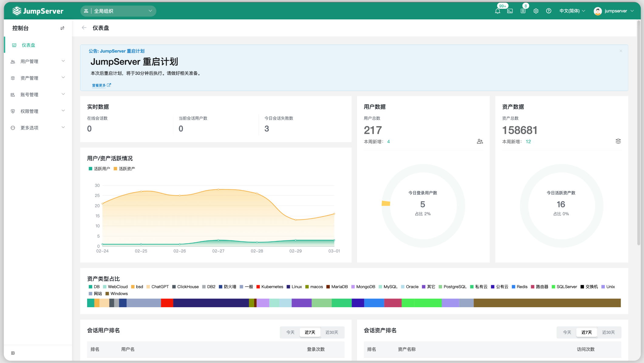
Task: Select 今天 tab in 会话用户排名
Action: (290, 332)
